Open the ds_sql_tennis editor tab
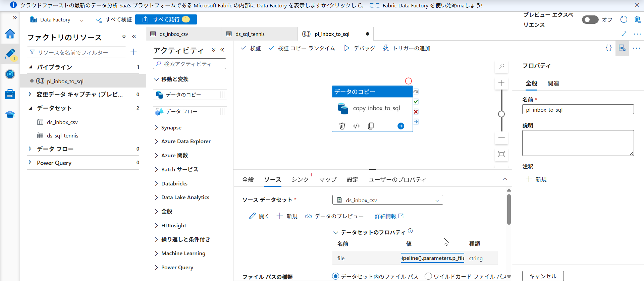 [250, 34]
